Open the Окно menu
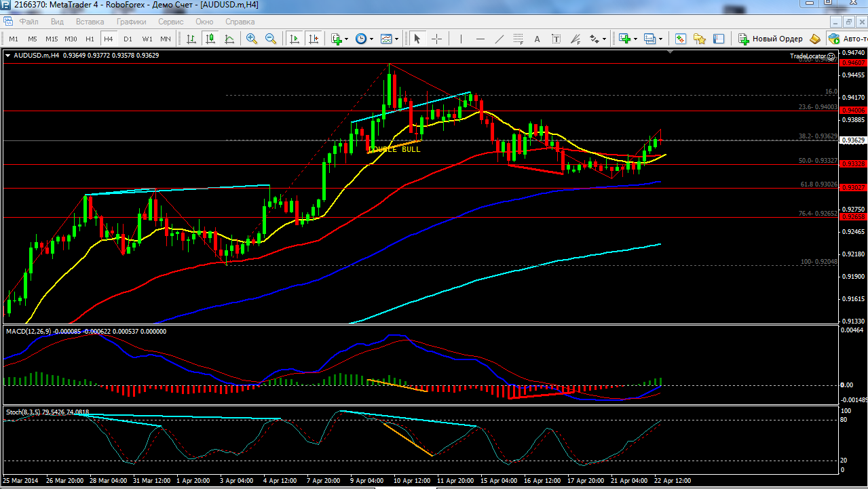 tap(204, 22)
